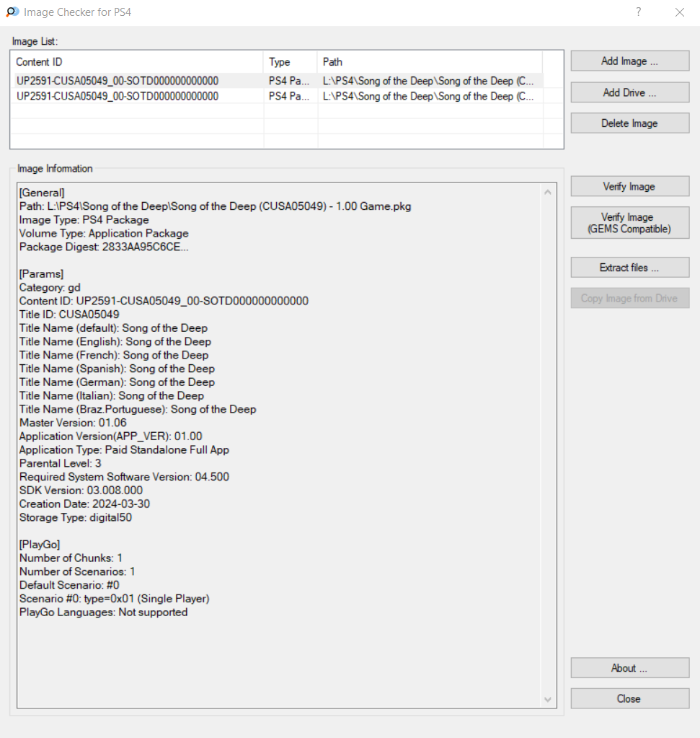Click the [General] section heading

point(42,193)
